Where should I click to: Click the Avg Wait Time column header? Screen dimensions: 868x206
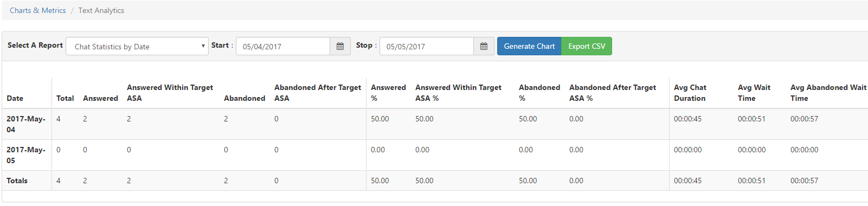[754, 93]
